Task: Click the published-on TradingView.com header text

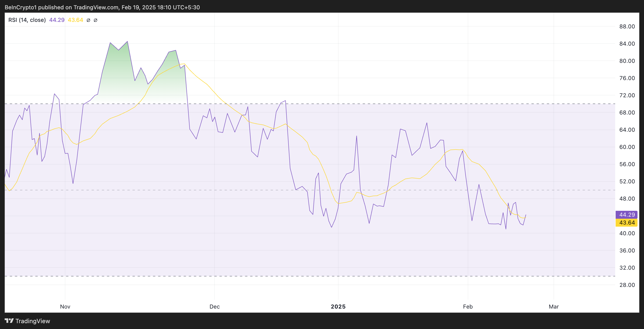Action: click(102, 7)
